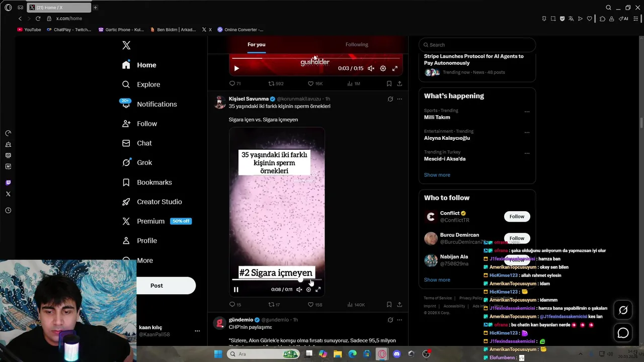Click the X logo in the sidebar
Viewport: 644px width, 362px height.
pos(126,45)
